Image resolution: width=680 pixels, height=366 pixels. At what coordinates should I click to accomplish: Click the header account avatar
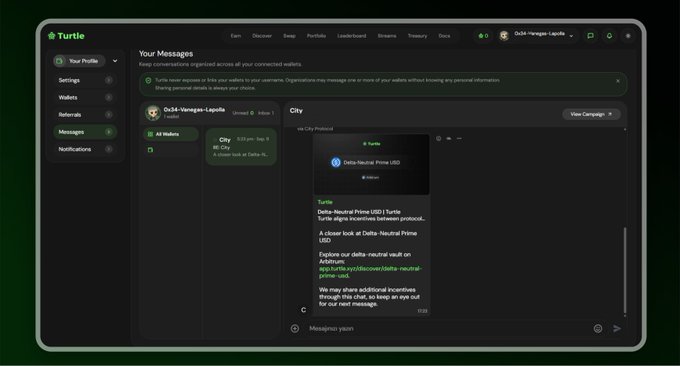[x=503, y=36]
